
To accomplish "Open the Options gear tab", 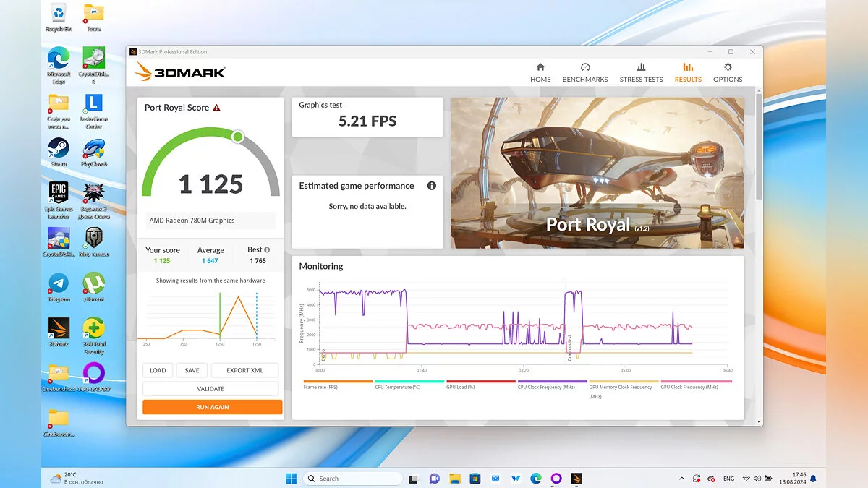I will [727, 72].
